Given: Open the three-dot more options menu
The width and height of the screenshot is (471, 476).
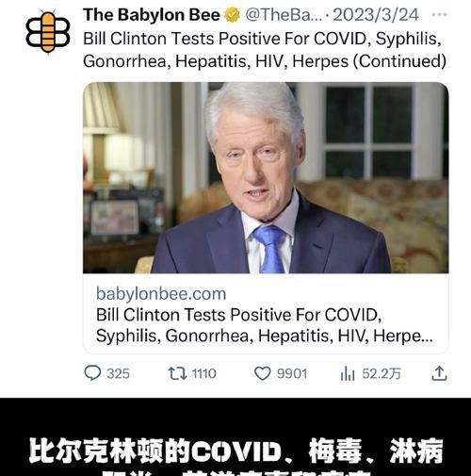Looking at the screenshot, I should pyautogui.click(x=439, y=14).
